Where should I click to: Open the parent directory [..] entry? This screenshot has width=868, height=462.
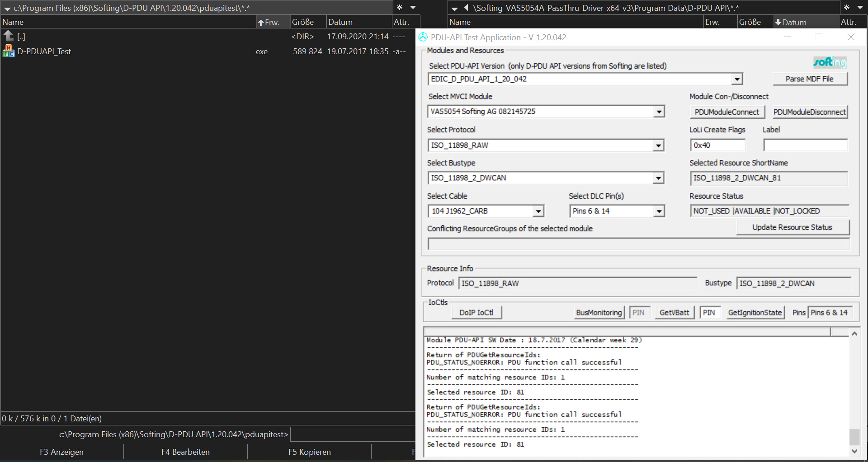pyautogui.click(x=21, y=37)
